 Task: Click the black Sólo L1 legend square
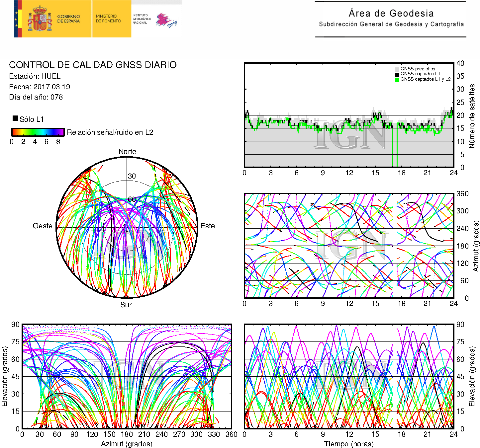[15, 118]
